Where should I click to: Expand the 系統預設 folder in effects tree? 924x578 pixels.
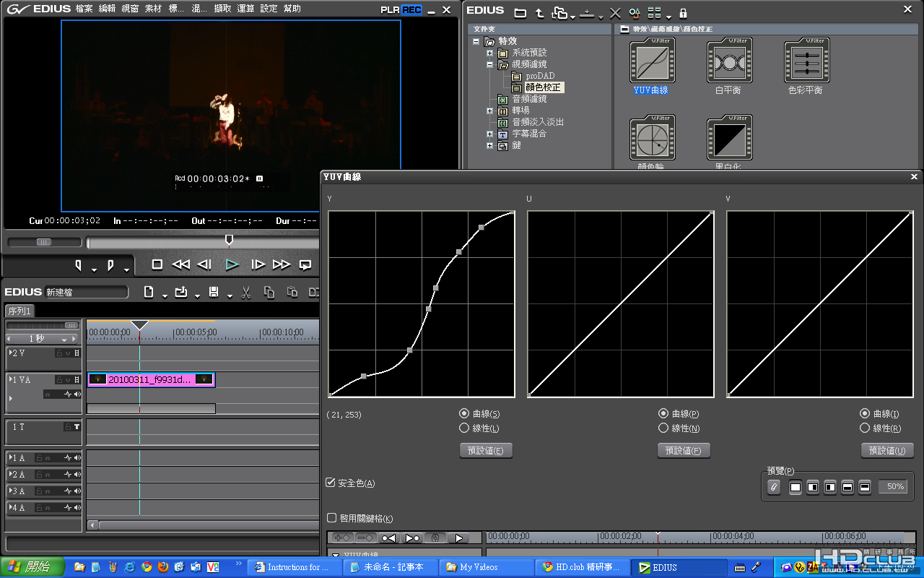(x=490, y=53)
